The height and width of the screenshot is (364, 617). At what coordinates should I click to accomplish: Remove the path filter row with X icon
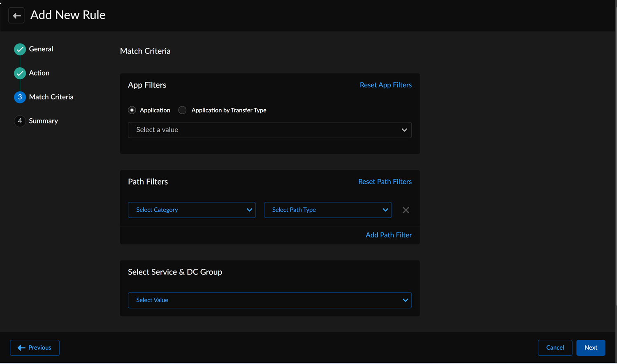click(406, 210)
